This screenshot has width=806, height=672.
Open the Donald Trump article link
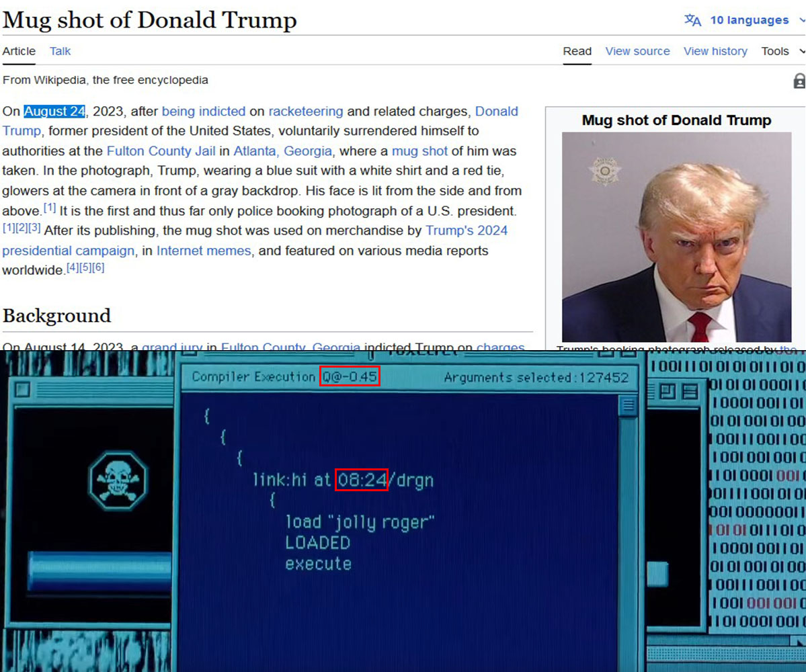pos(496,112)
